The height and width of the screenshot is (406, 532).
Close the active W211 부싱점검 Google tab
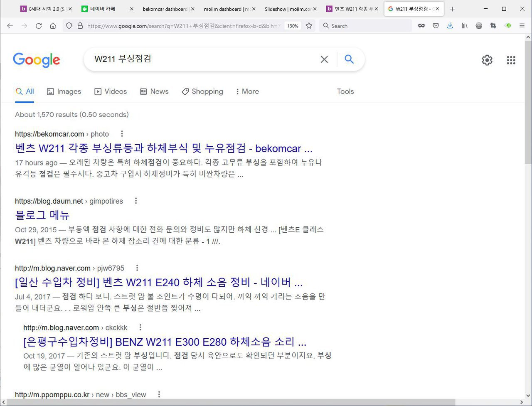[437, 9]
